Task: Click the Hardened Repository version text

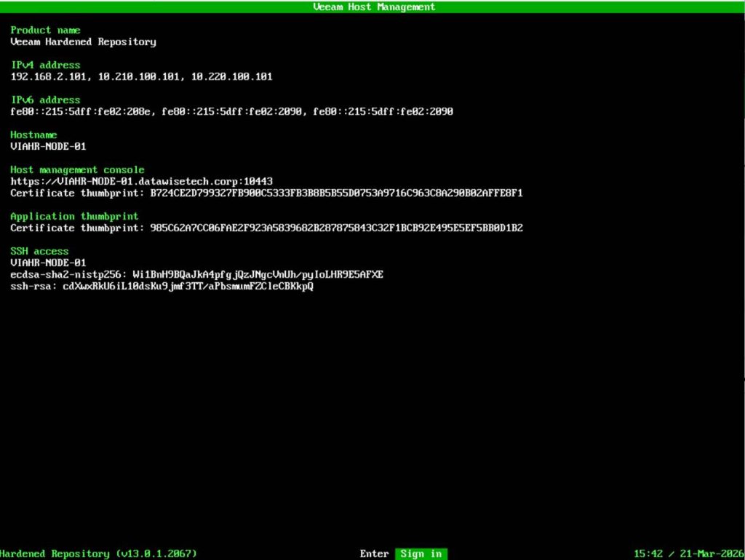Action: point(98,553)
